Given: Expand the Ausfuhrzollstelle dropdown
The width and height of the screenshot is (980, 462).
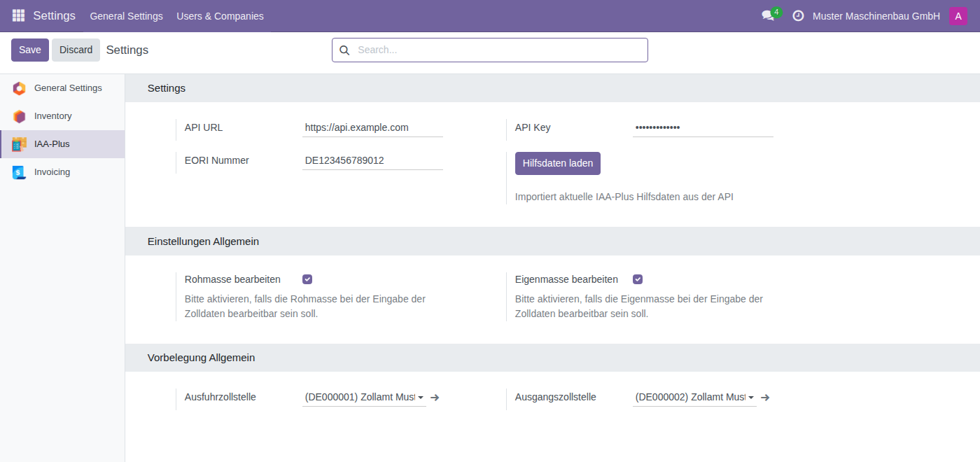Looking at the screenshot, I should (x=421, y=398).
